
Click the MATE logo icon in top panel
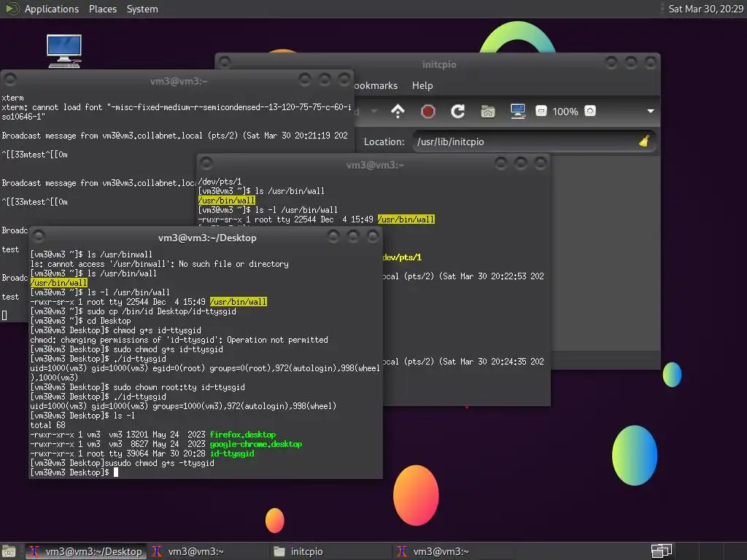point(12,9)
